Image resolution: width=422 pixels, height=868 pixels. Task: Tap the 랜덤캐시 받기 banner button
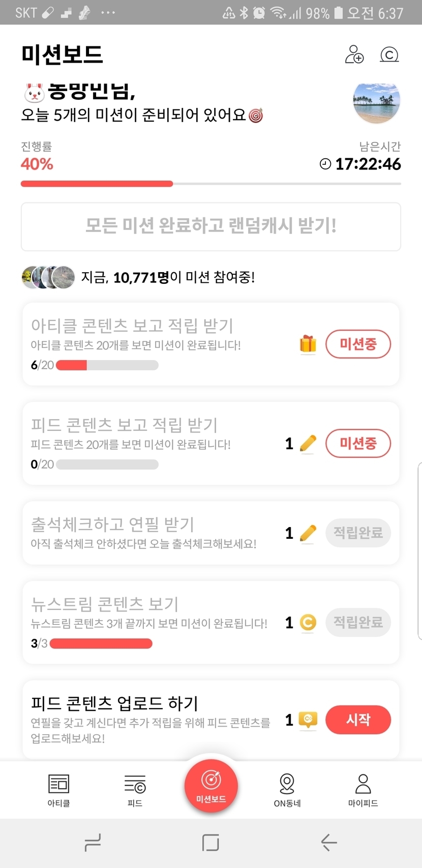click(x=211, y=226)
